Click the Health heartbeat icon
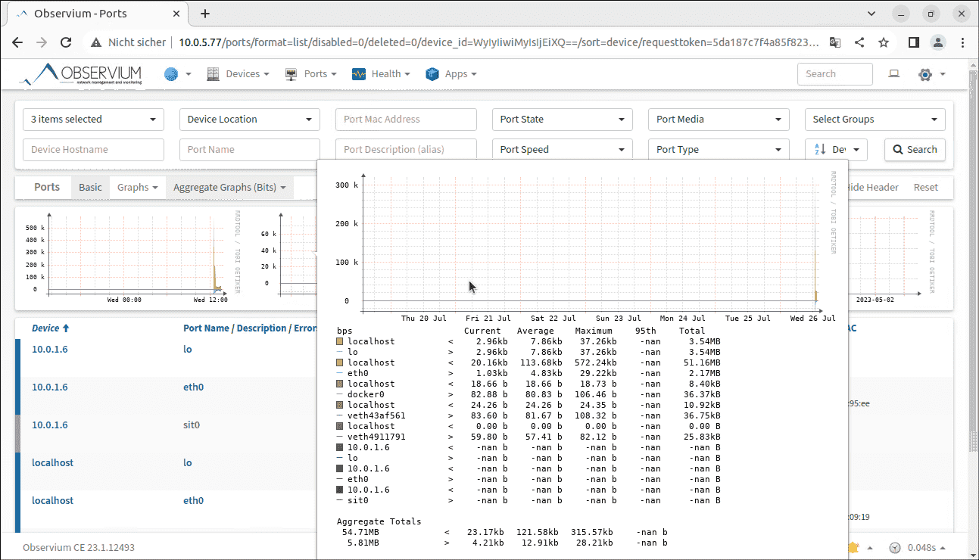 coord(358,73)
